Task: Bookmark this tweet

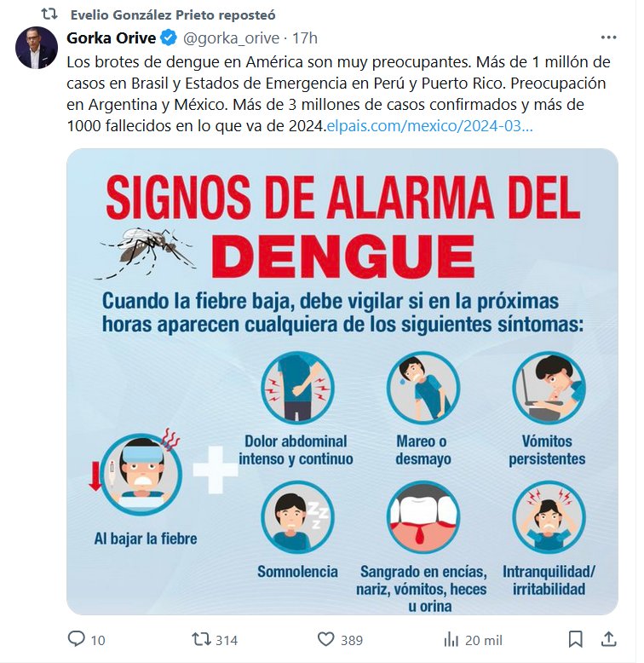Action: (x=576, y=639)
